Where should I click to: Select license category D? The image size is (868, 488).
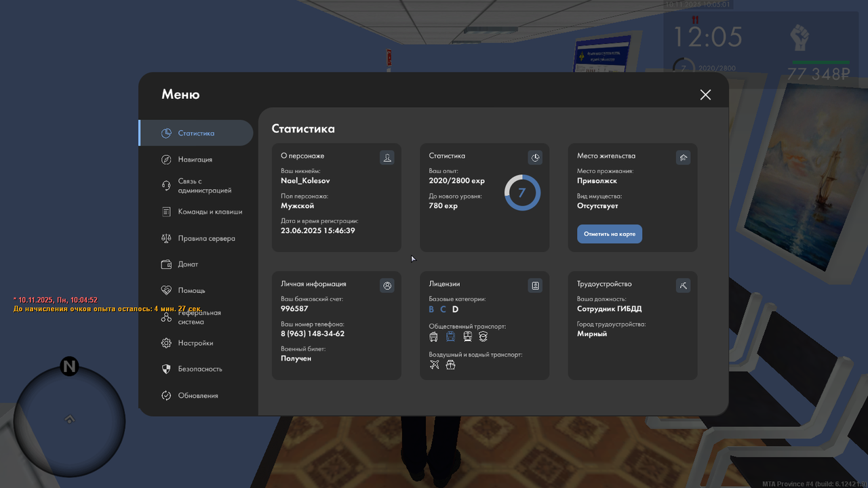coord(456,309)
